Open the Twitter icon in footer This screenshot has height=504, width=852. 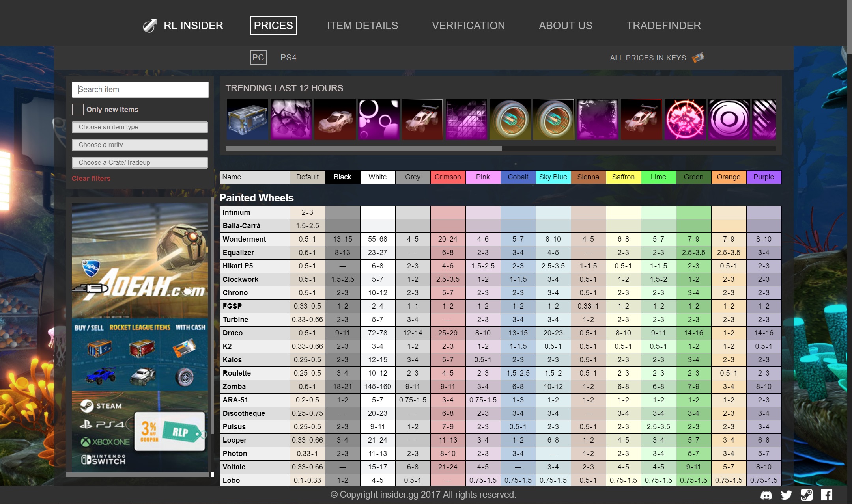click(x=786, y=495)
